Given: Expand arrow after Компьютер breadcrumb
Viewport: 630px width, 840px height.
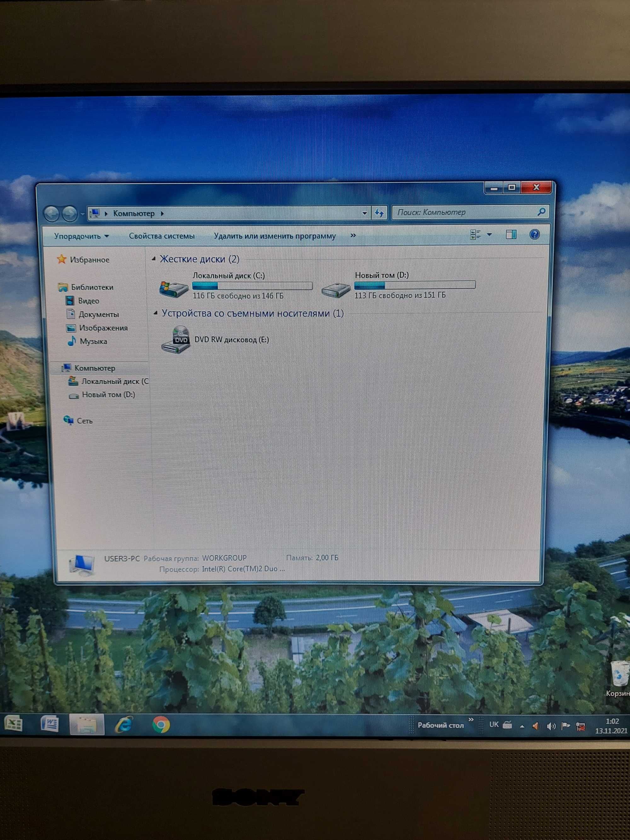Looking at the screenshot, I should click(x=162, y=214).
